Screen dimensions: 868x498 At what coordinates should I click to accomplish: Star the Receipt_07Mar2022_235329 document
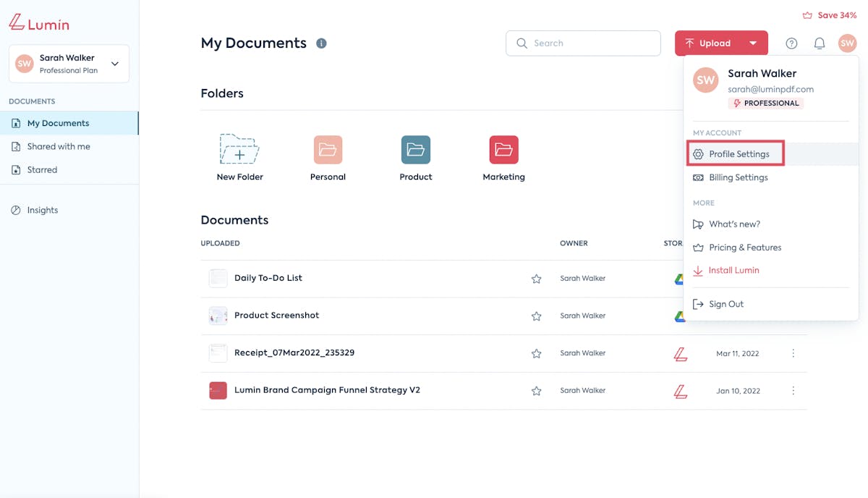coord(536,354)
